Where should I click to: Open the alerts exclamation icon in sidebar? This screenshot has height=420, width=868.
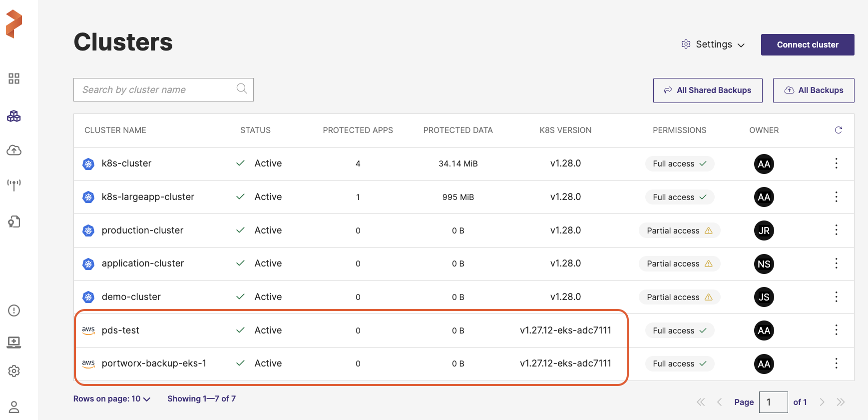(x=14, y=310)
